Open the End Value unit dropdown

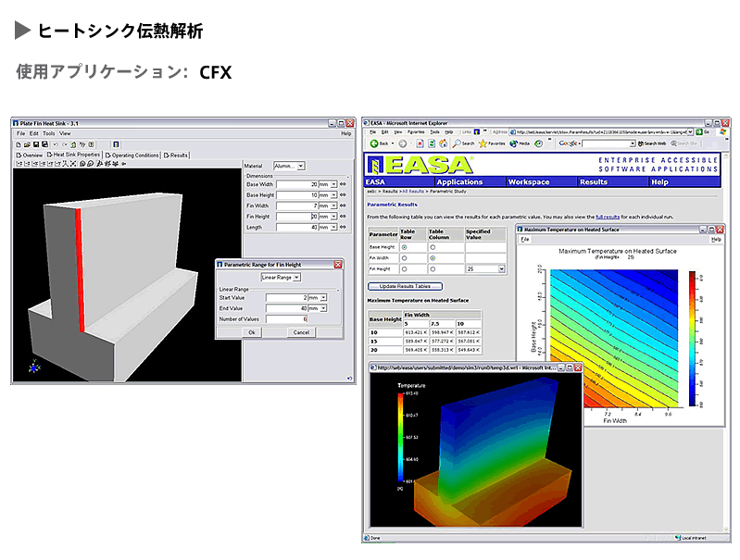[323, 308]
